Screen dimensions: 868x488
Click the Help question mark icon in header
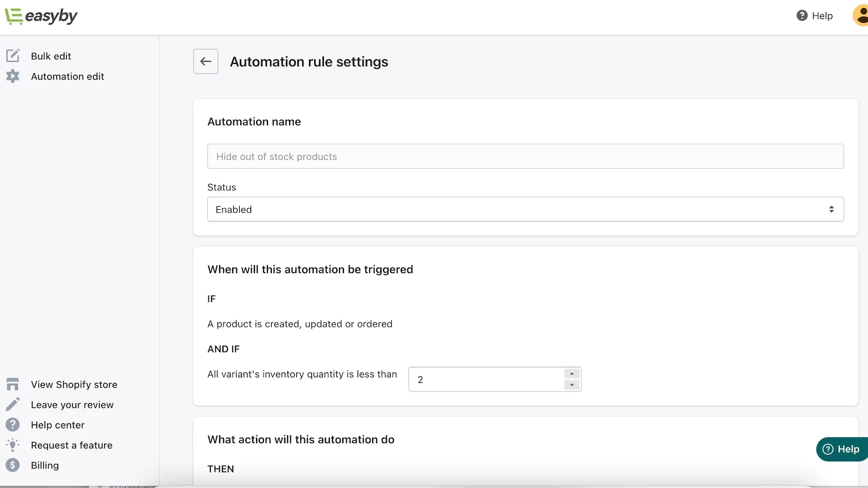[x=802, y=16]
